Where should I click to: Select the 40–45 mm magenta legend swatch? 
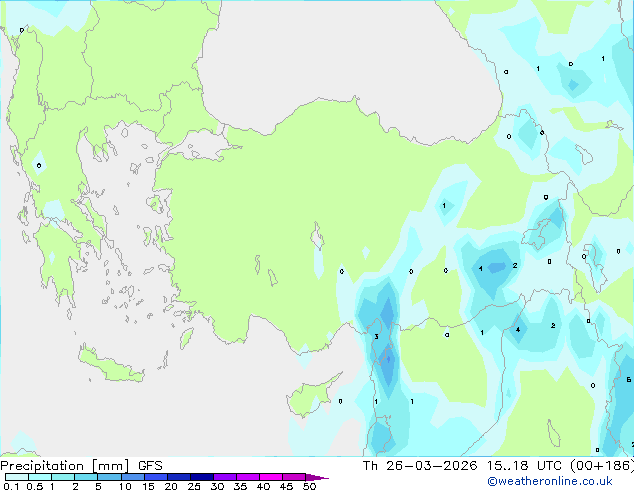point(271,477)
